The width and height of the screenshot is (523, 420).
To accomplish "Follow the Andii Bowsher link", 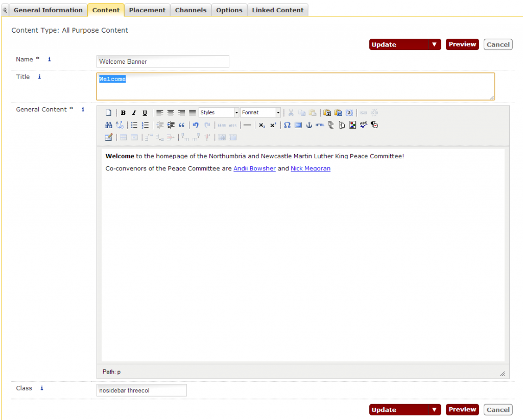I will coord(254,168).
